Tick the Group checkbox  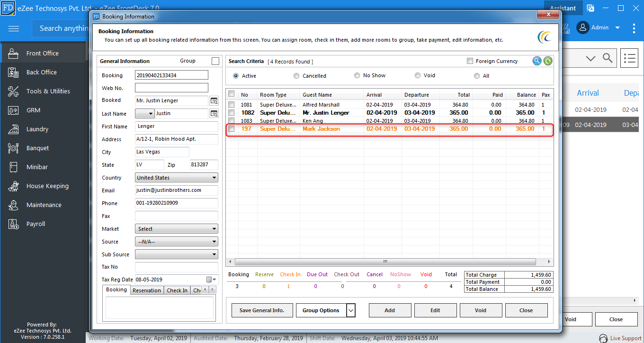click(x=215, y=61)
